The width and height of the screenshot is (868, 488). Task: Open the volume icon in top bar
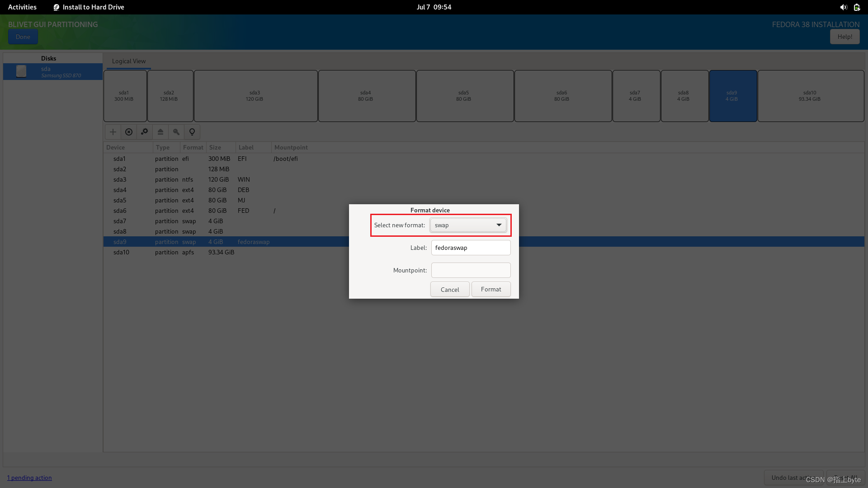pyautogui.click(x=843, y=7)
